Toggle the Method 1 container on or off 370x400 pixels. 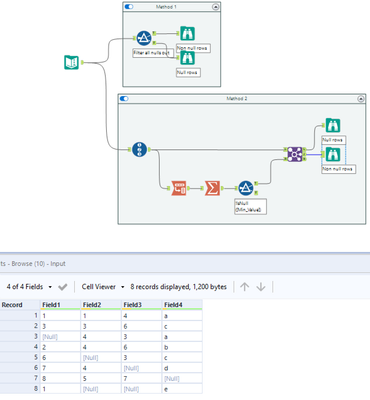point(129,7)
